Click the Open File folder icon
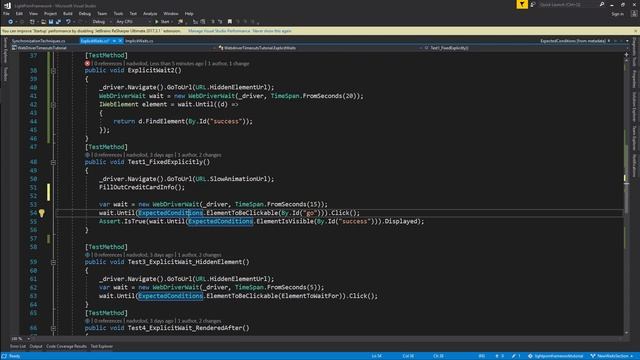The image size is (640, 360). pyautogui.click(x=43, y=22)
